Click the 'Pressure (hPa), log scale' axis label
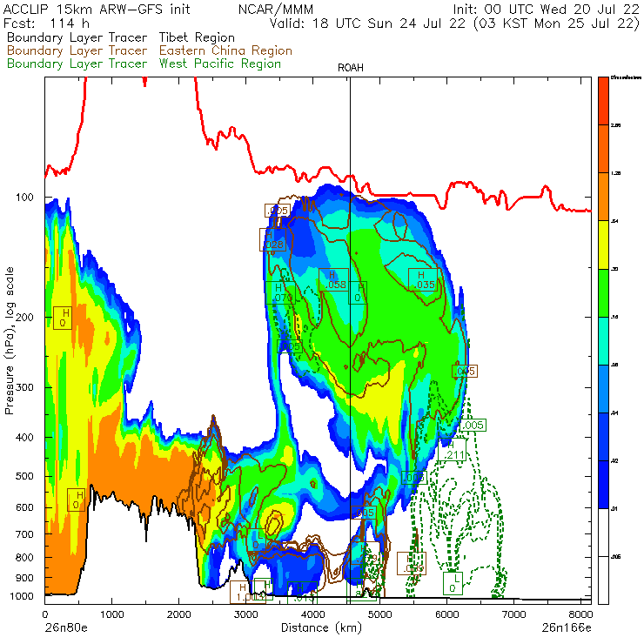 (10, 340)
